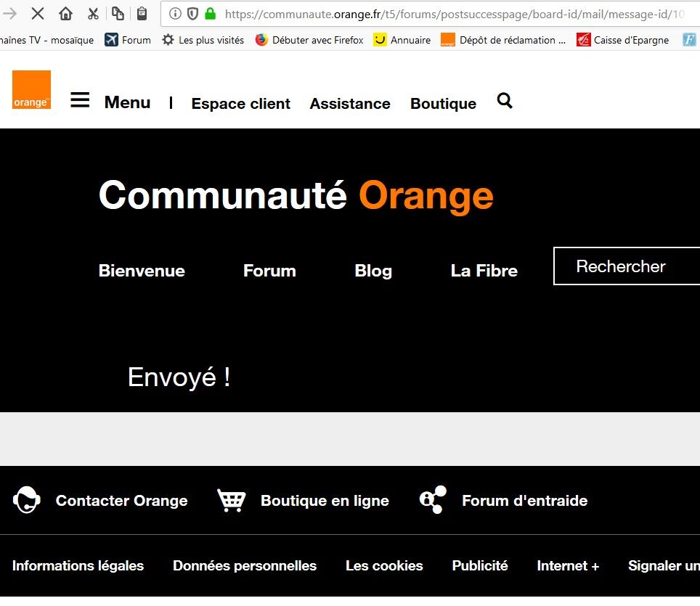700x606 pixels.
Task: Click the paste clipboard icon in toolbar
Action: 142,14
